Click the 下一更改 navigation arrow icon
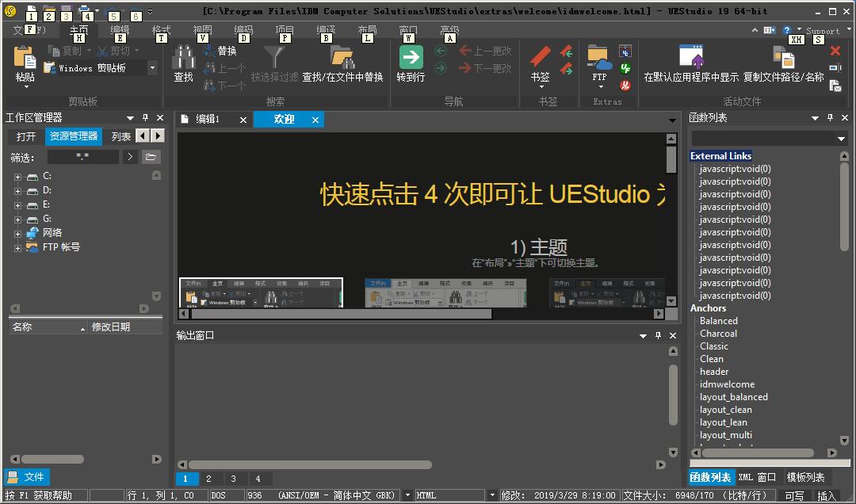This screenshot has height=504, width=856. [x=467, y=67]
